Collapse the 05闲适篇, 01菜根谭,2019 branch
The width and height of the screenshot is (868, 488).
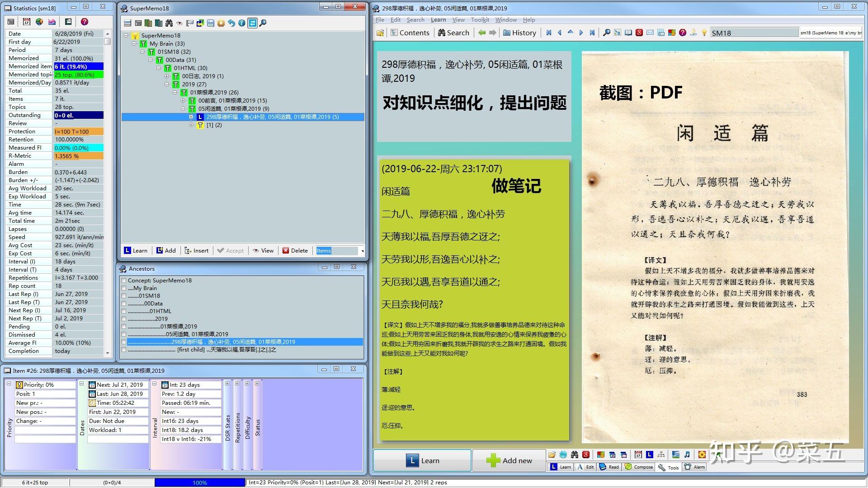pos(183,108)
